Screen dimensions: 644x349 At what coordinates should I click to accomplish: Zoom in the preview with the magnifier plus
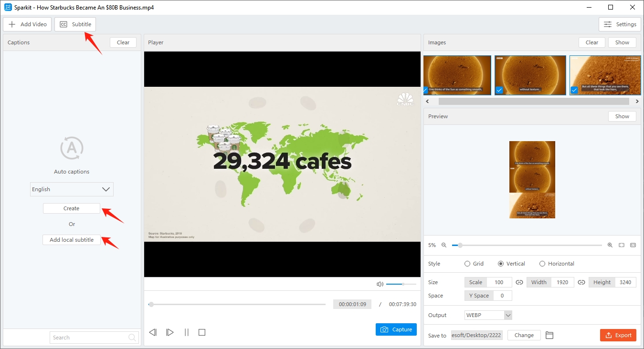610,245
